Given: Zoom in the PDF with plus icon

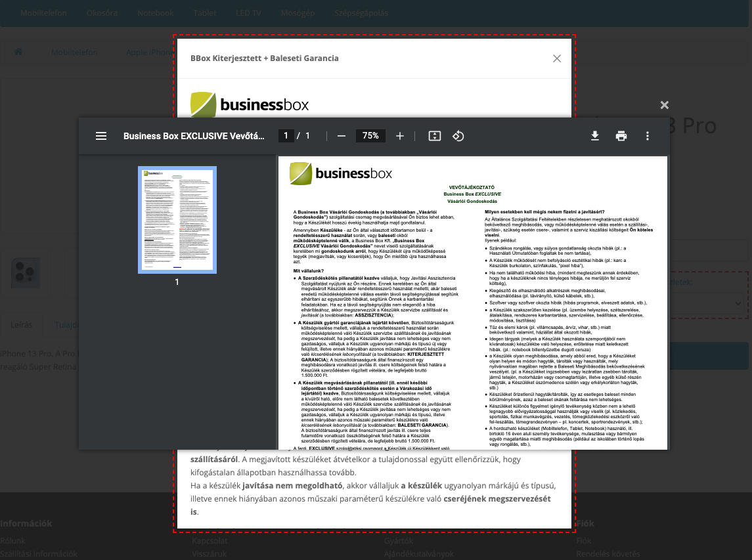Looking at the screenshot, I should (400, 136).
